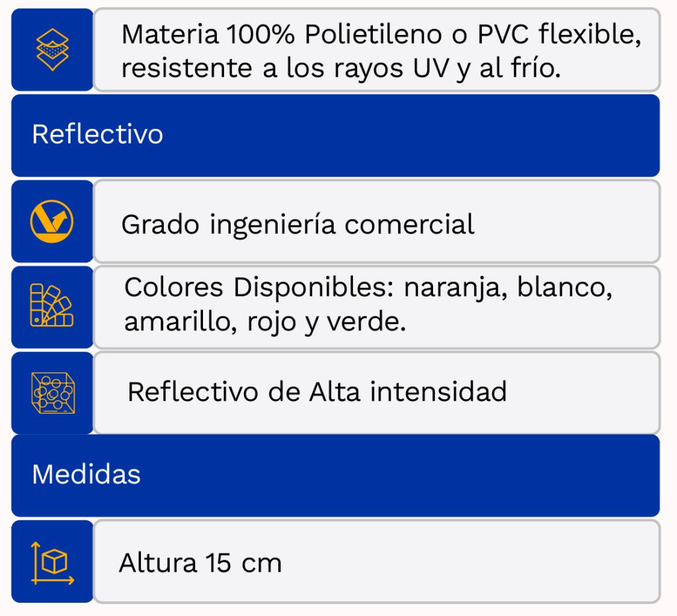Select the Medidas section header
This screenshot has height=616, width=677.
tap(86, 474)
